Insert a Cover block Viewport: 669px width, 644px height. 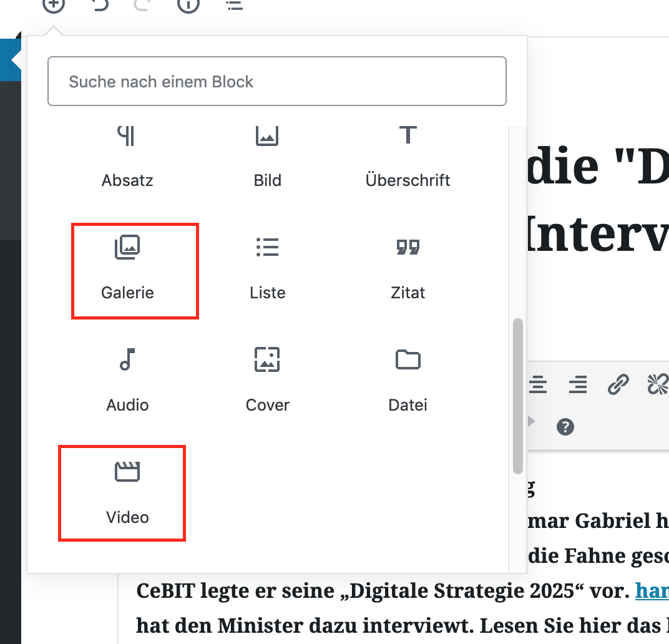click(268, 382)
